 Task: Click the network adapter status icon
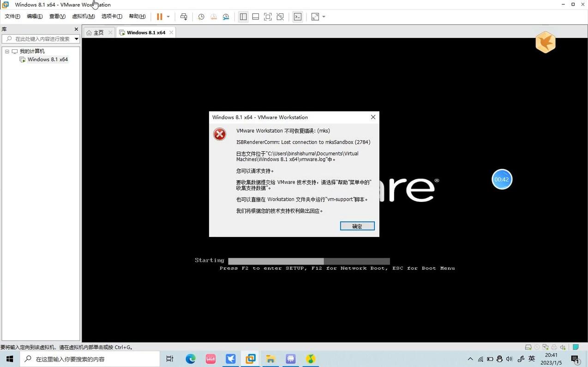point(545,347)
